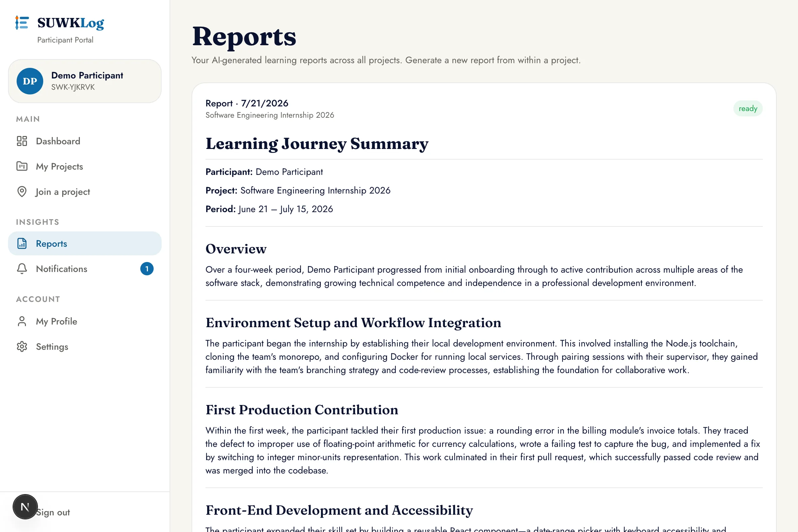Click the billing module rounding error paragraph
This screenshot has width=798, height=532.
[x=482, y=450]
